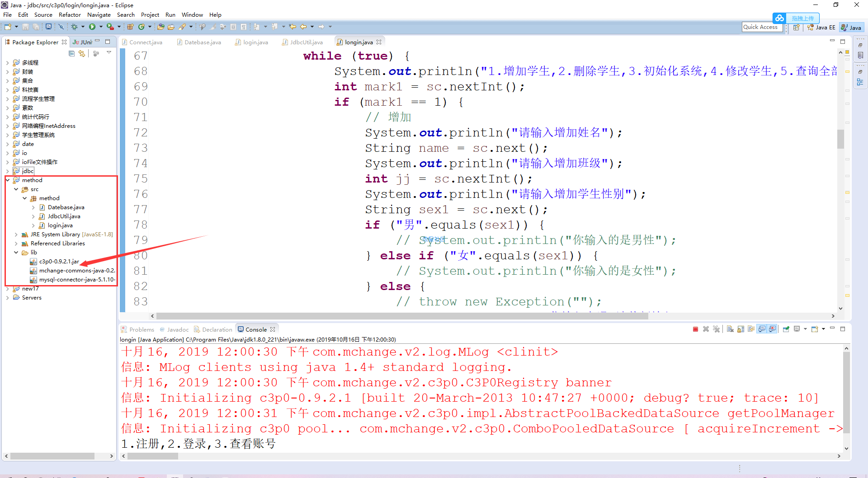868x478 pixels.
Task: Click the Open Console icon
Action: point(815,329)
